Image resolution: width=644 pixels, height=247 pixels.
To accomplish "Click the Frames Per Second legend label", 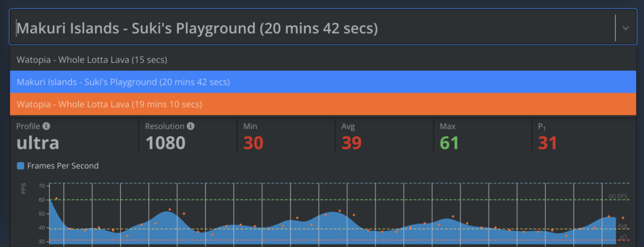I will (x=63, y=166).
